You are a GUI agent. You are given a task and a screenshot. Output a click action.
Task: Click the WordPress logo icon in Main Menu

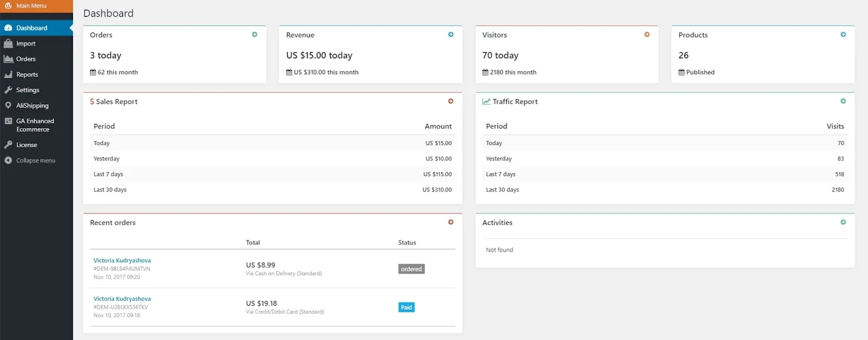pyautogui.click(x=8, y=6)
